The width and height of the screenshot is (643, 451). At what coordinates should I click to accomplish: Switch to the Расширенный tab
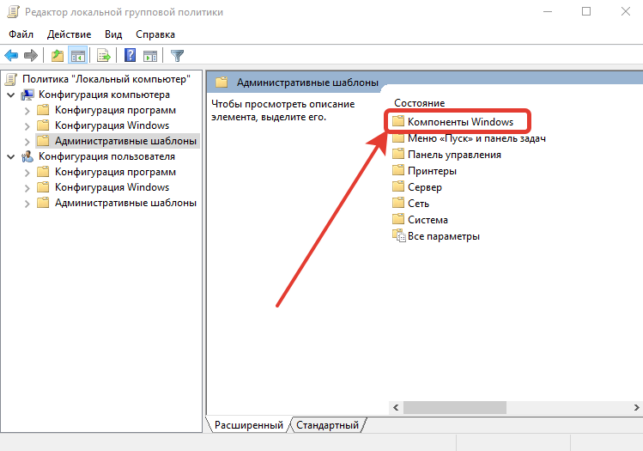[x=249, y=425]
